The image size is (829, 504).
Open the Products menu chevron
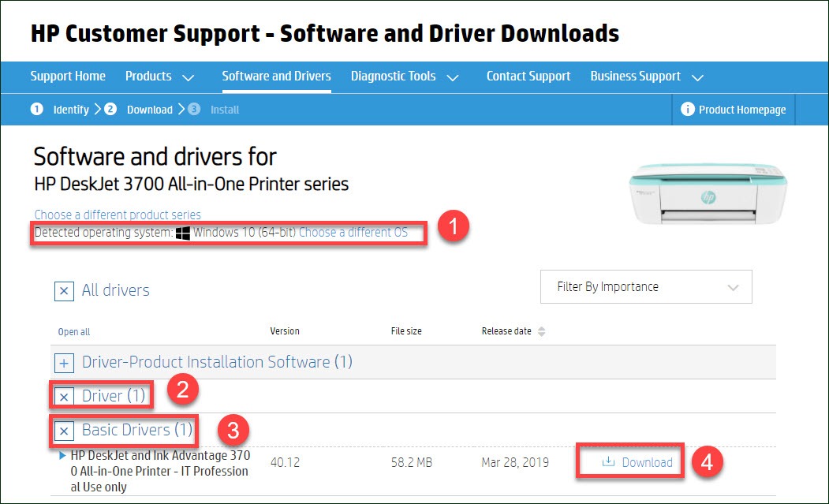[x=189, y=77]
